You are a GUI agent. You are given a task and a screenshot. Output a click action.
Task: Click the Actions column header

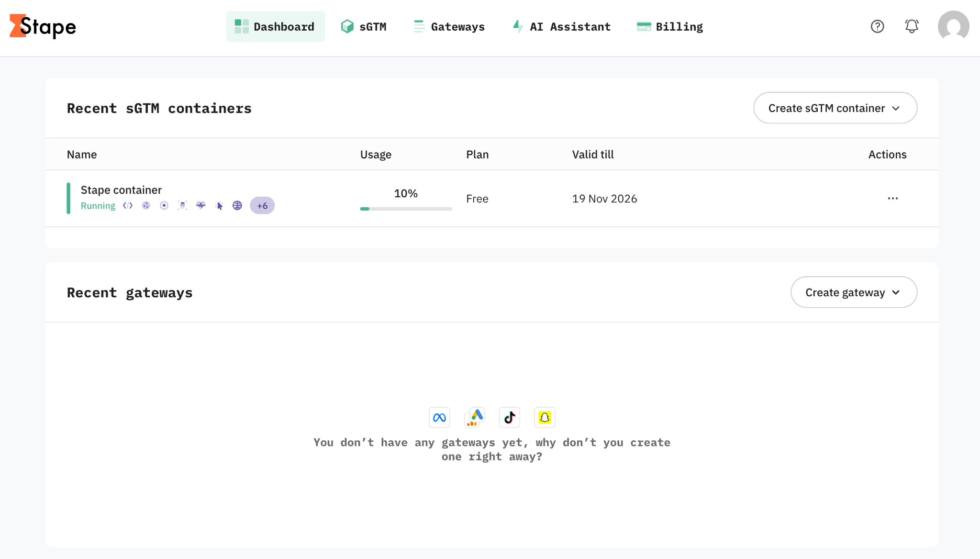pyautogui.click(x=887, y=154)
